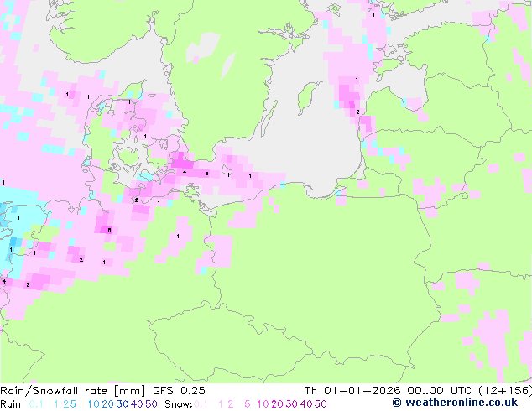Click the value 2 on the Latvian coast
Viewport: 532px width, 411px height.
click(x=357, y=112)
